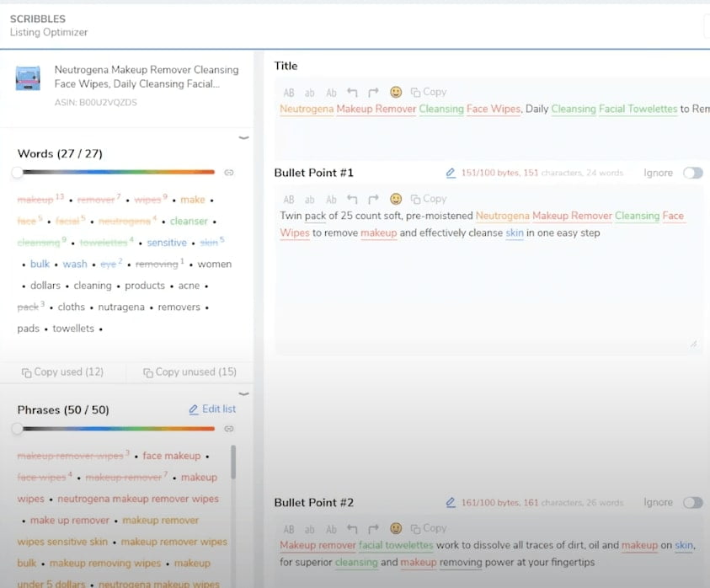Click the ASIN B00U2VQZDS text
This screenshot has height=588, width=710.
pyautogui.click(x=95, y=103)
